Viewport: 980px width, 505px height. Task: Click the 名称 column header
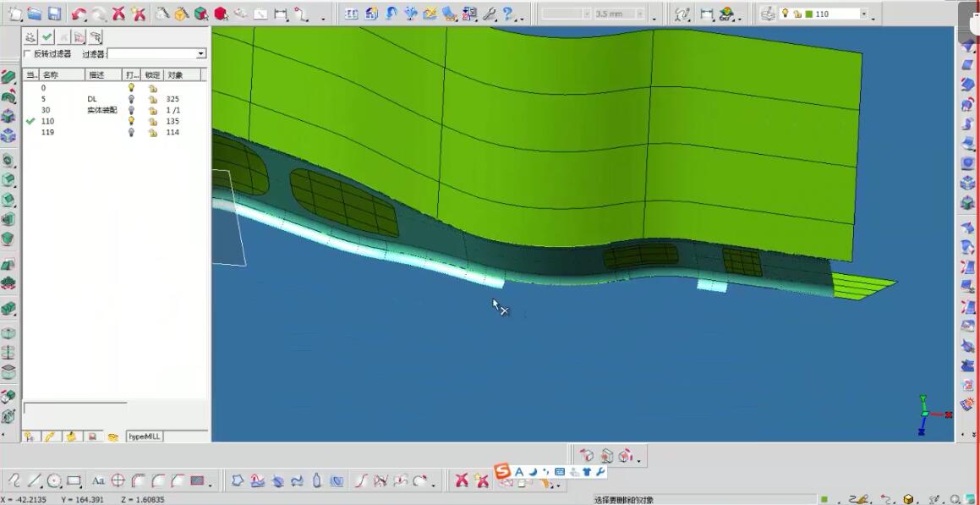point(51,75)
